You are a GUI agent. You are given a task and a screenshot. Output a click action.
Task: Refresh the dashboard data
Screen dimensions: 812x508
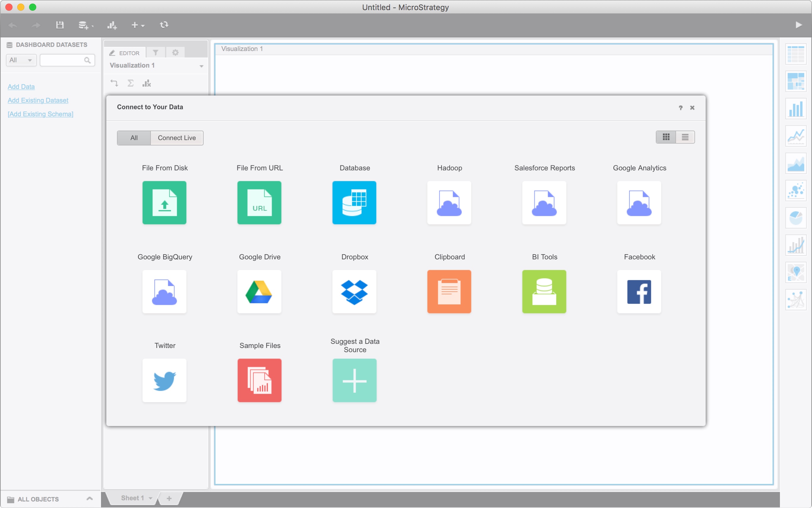(x=164, y=25)
